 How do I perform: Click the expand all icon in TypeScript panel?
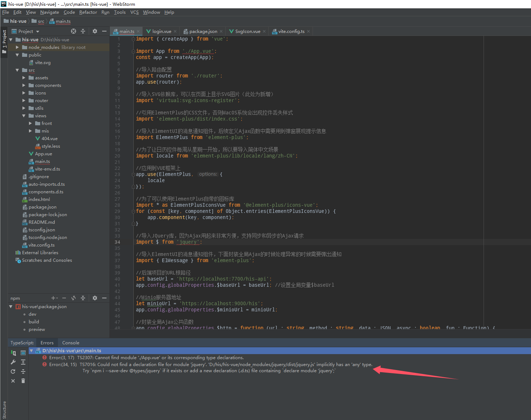(23, 362)
